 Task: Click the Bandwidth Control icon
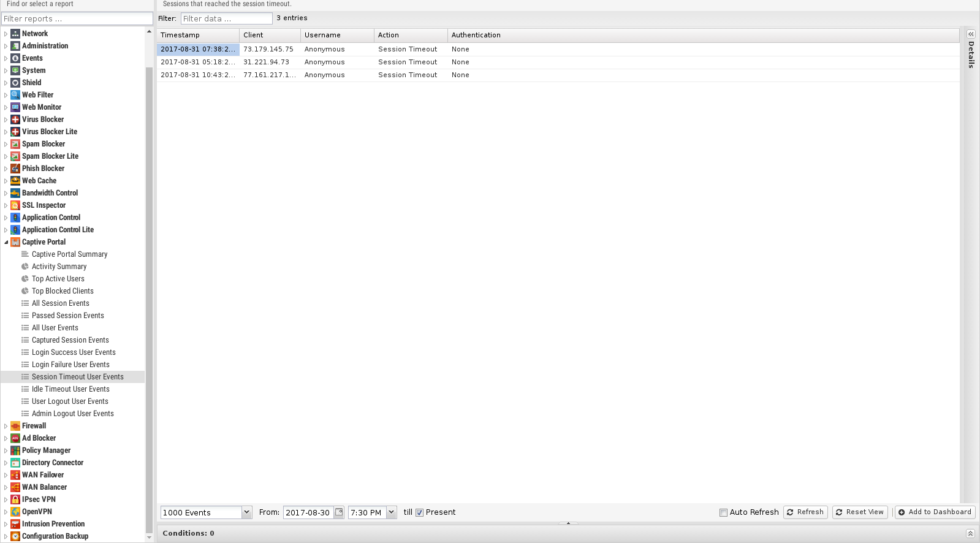point(15,193)
